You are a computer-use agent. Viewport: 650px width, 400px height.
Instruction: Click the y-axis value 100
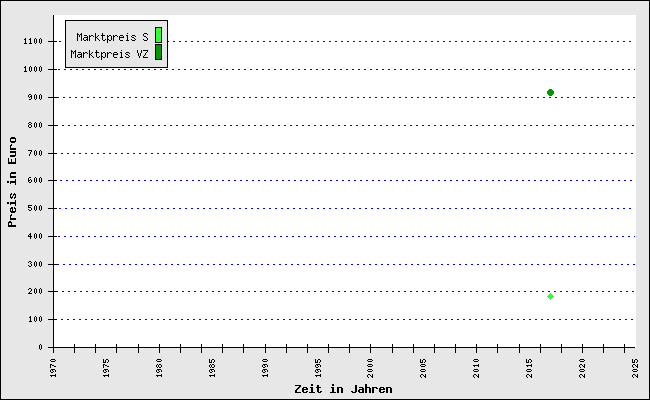[x=36, y=319]
